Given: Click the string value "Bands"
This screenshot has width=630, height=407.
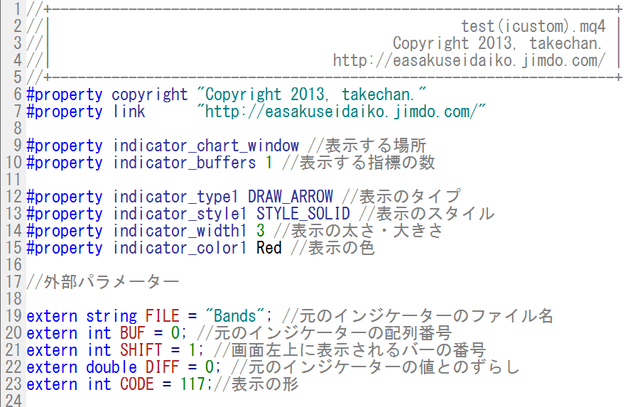Looking at the screenshot, I should pyautogui.click(x=235, y=316).
